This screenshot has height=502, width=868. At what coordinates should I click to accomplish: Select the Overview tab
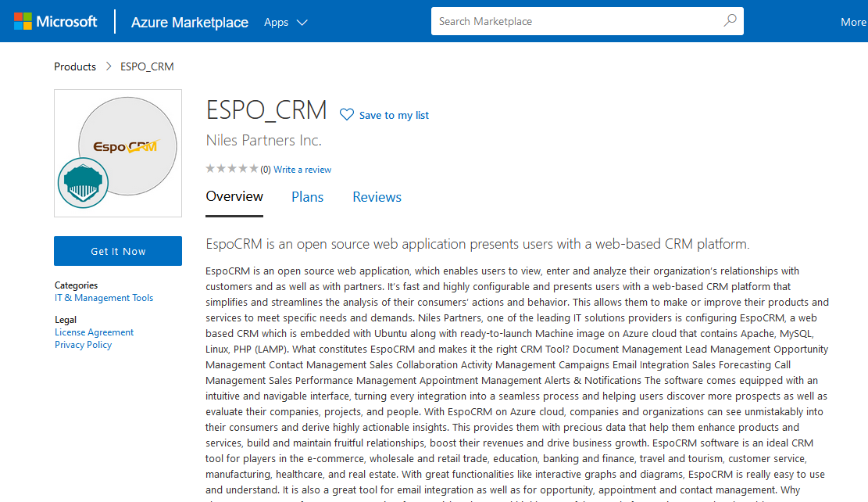click(x=234, y=197)
